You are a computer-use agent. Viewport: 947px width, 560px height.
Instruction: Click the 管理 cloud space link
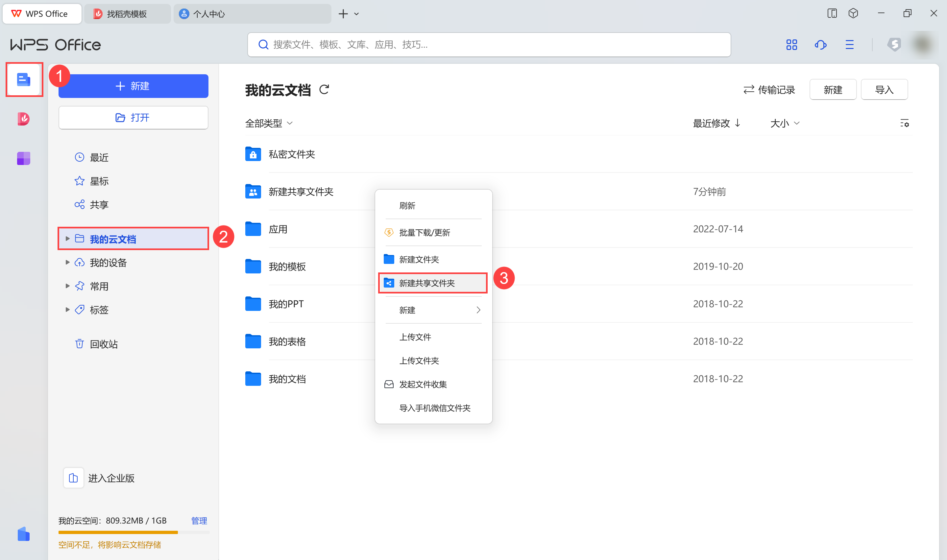point(199,521)
